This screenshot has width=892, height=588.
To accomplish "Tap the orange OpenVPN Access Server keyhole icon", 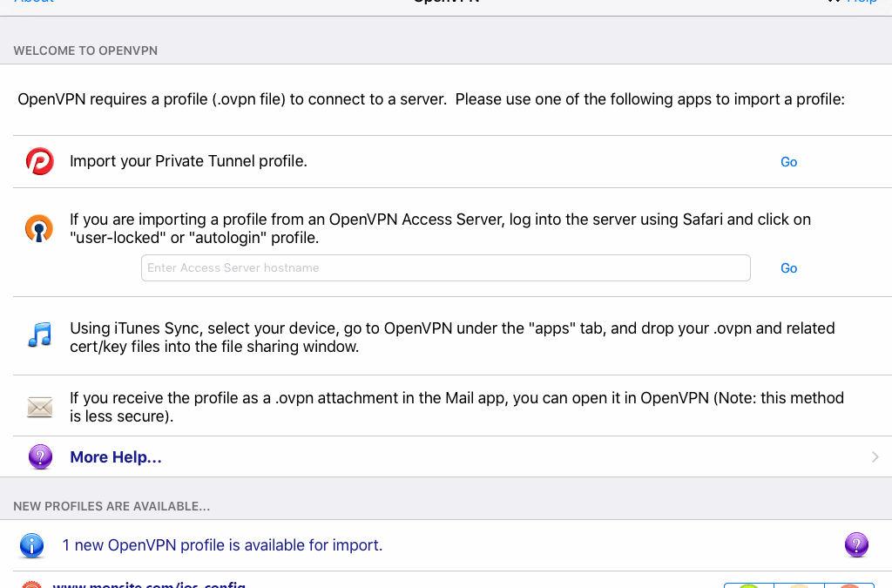I will click(x=39, y=228).
